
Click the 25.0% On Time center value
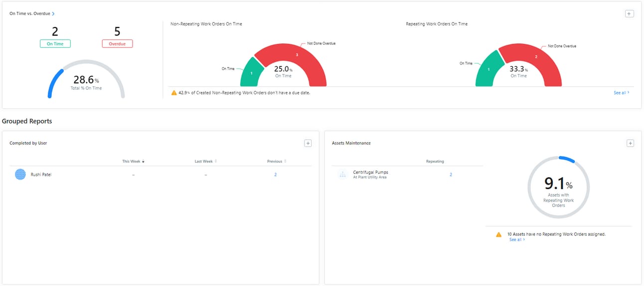283,70
